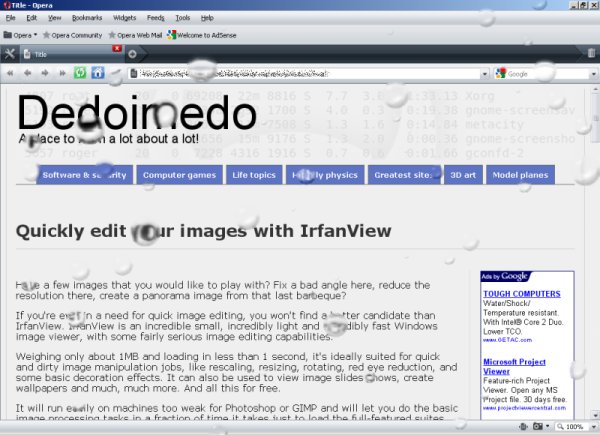This screenshot has height=435, width=600.
Task: Open the Opera bookmarks folder
Action: tap(20, 35)
